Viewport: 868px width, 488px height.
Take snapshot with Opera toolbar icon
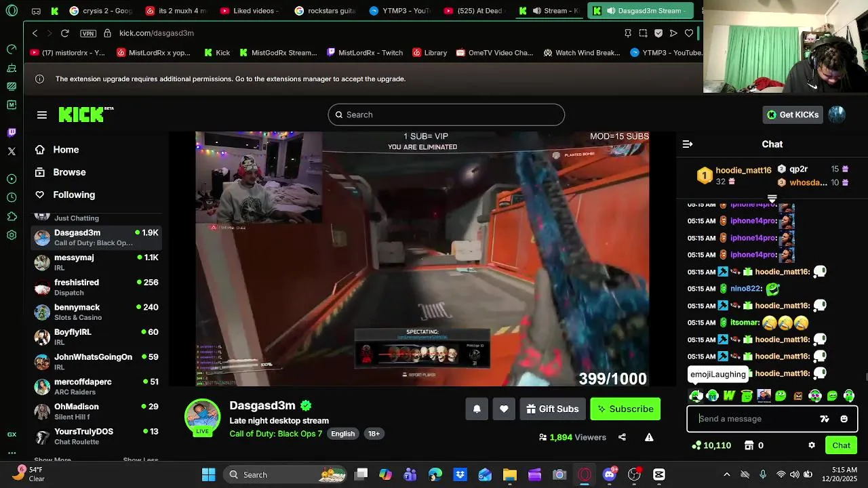click(643, 33)
